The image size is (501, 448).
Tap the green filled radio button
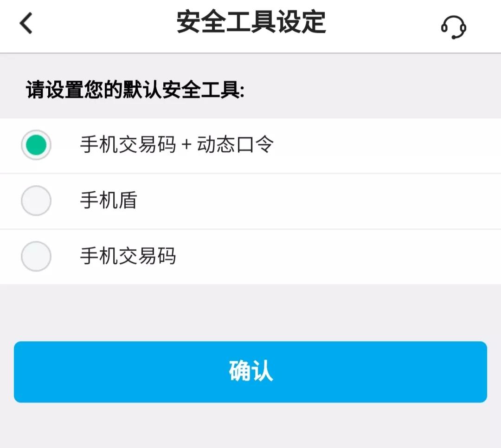[36, 145]
